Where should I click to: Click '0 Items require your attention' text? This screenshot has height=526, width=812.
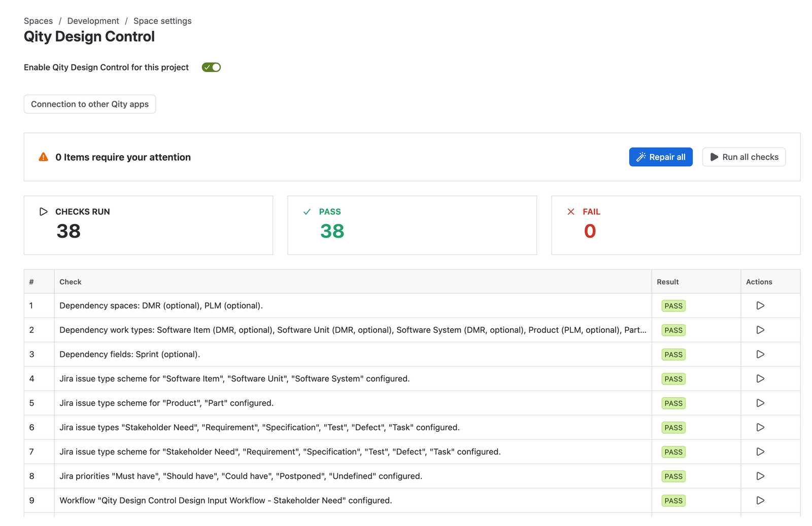click(123, 157)
